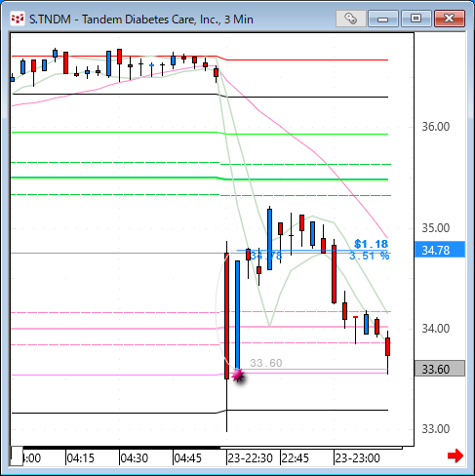Maximize the TNDM chart window
Viewport: 475px width, 476px height.
click(x=416, y=19)
